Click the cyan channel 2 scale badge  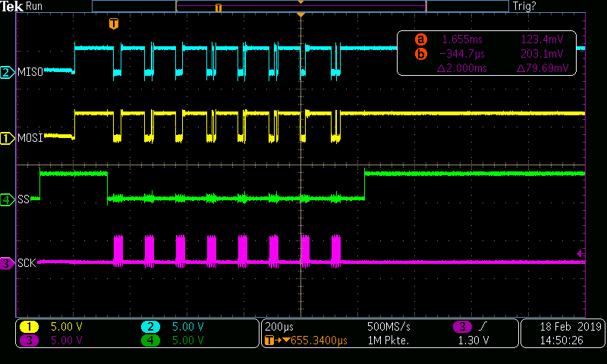click(x=151, y=326)
